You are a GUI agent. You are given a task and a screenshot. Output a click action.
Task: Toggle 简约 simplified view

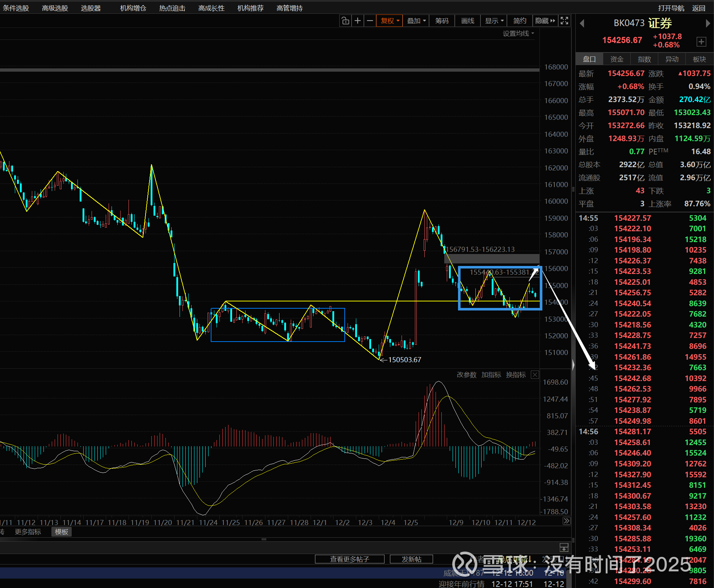[520, 21]
